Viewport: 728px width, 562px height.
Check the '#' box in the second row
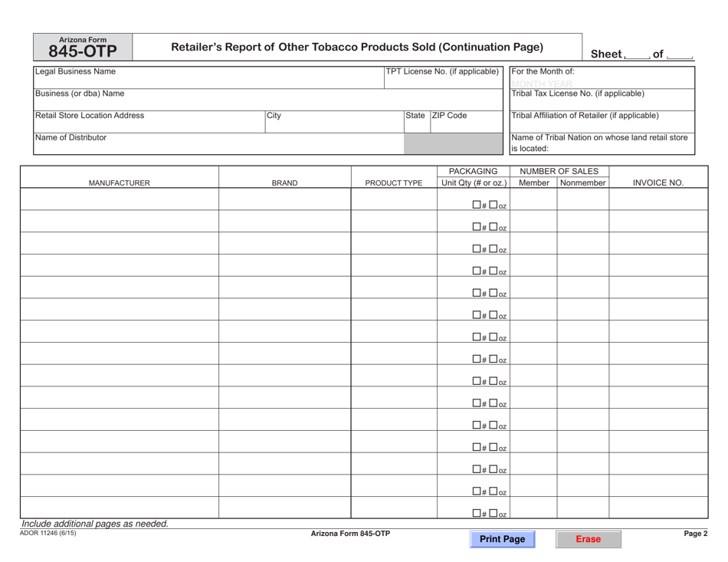[475, 227]
